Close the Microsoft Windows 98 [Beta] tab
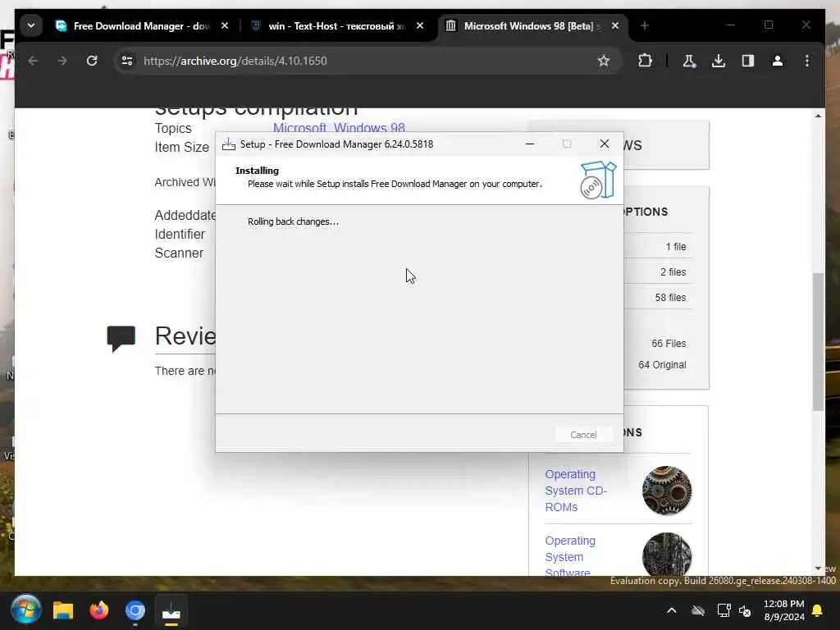840x630 pixels. coord(615,25)
